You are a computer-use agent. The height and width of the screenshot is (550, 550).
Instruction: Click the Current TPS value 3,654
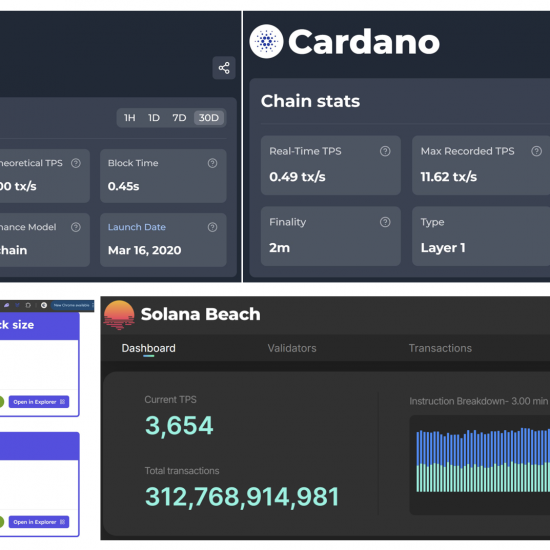tap(179, 426)
